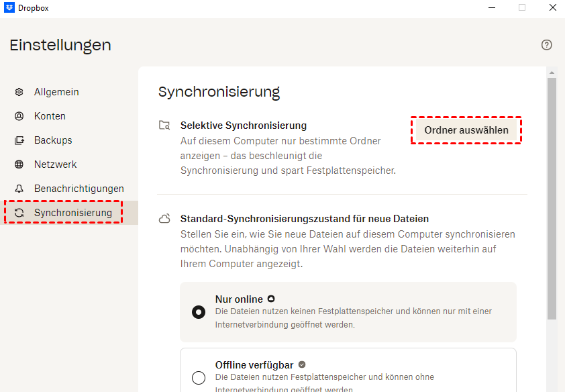Click the Benachrichtigungen bell icon

click(19, 189)
